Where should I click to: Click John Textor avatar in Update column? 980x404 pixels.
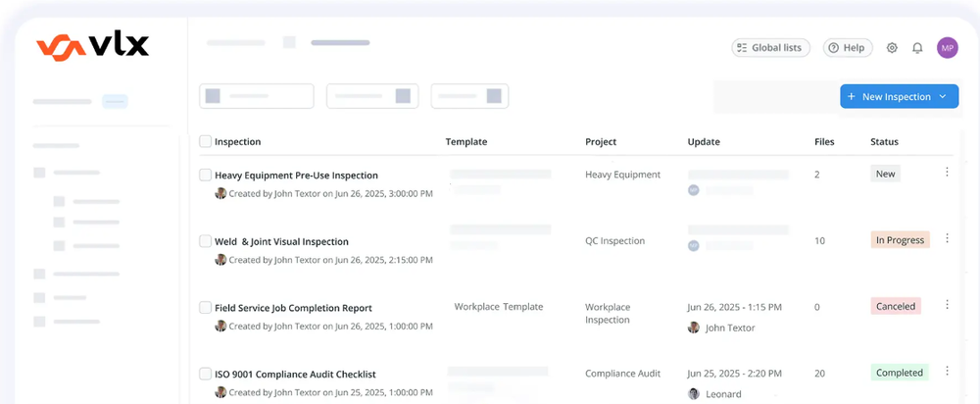click(693, 328)
